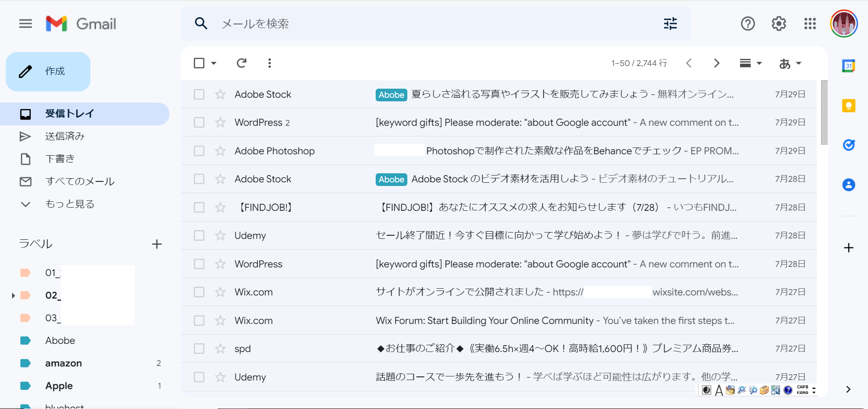
Task: Get add-ons plus icon in side panel
Action: 849,248
